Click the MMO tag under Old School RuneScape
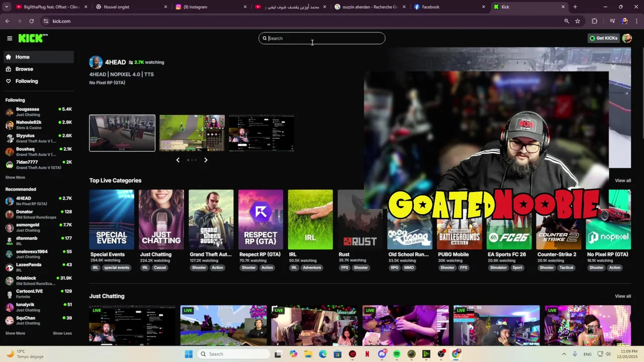 [409, 267]
